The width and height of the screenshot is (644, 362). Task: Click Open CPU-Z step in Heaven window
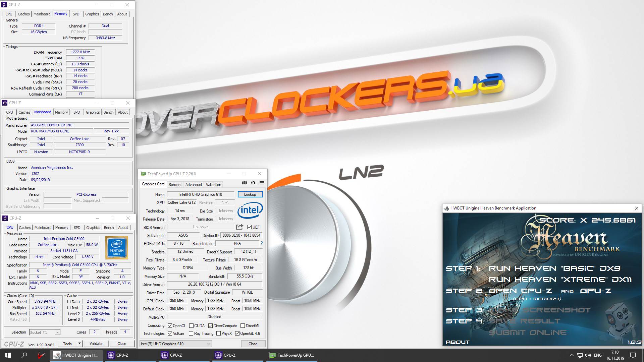tap(520, 291)
